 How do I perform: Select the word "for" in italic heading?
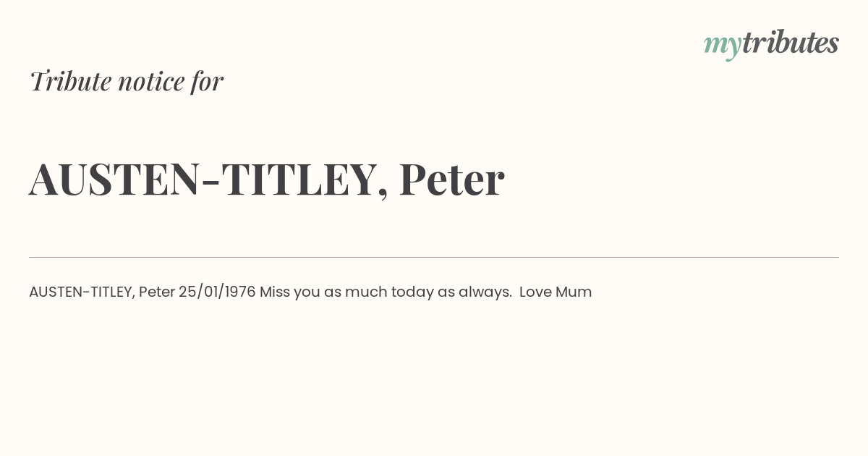[x=207, y=81]
